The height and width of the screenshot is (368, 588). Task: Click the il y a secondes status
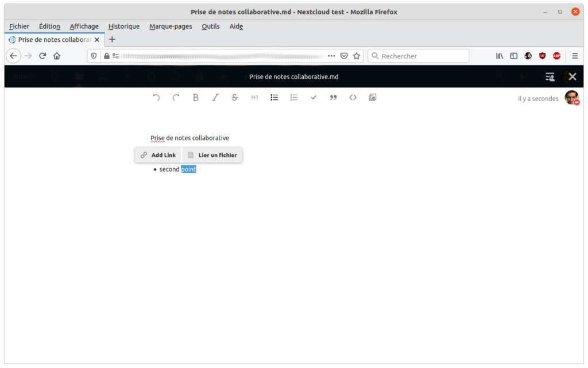(538, 99)
